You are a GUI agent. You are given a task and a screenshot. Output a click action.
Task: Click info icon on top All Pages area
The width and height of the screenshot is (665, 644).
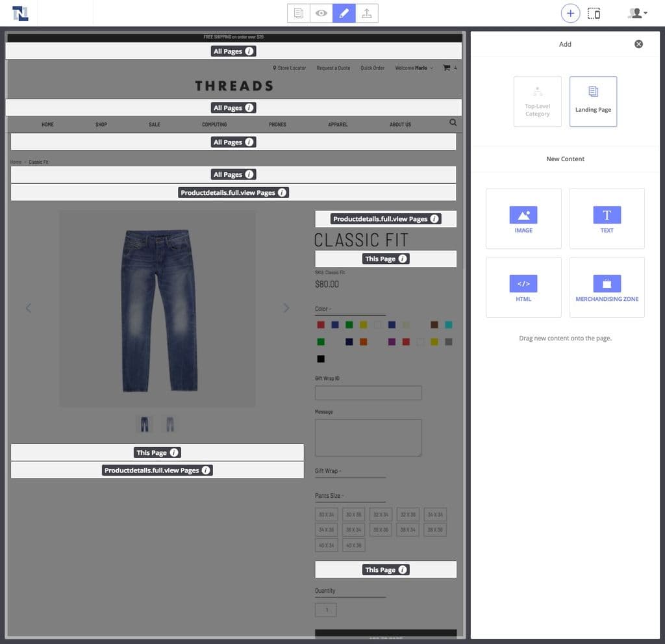point(249,51)
